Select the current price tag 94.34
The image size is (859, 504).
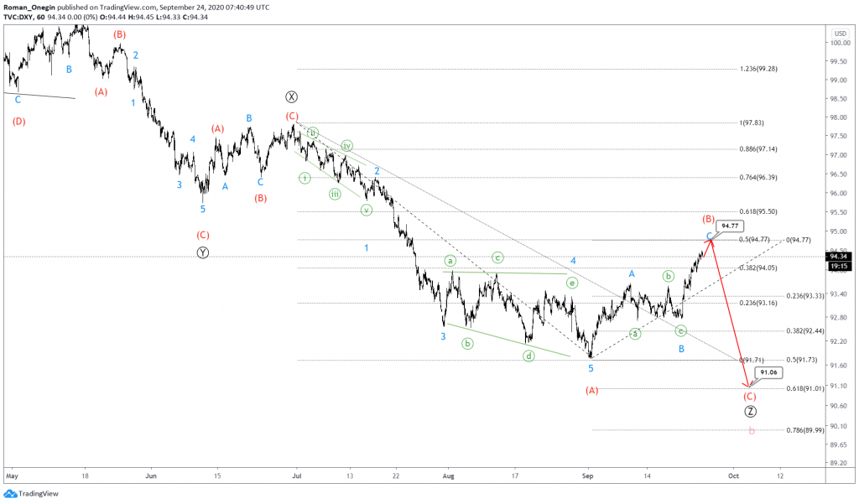click(x=839, y=257)
